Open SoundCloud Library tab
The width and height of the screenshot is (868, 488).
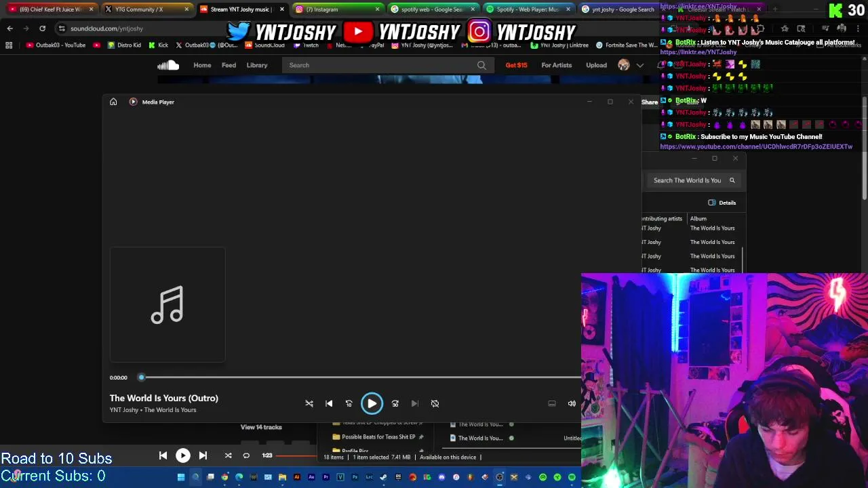pos(257,65)
